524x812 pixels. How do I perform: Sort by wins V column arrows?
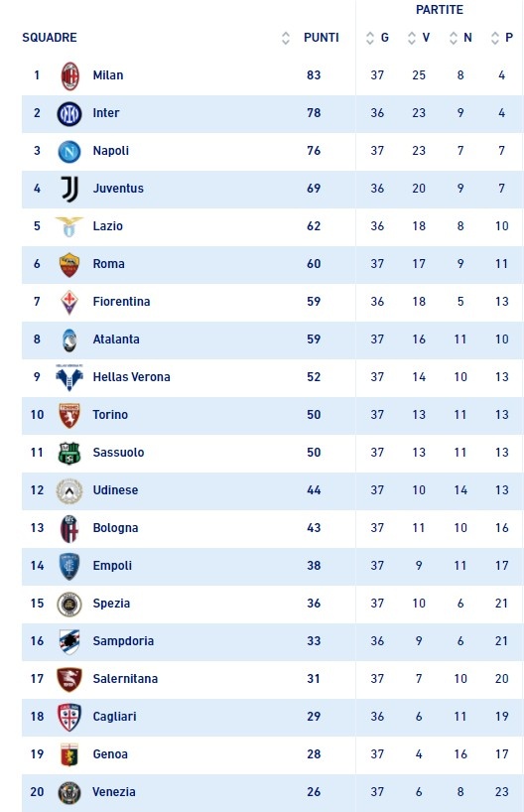[x=412, y=38]
